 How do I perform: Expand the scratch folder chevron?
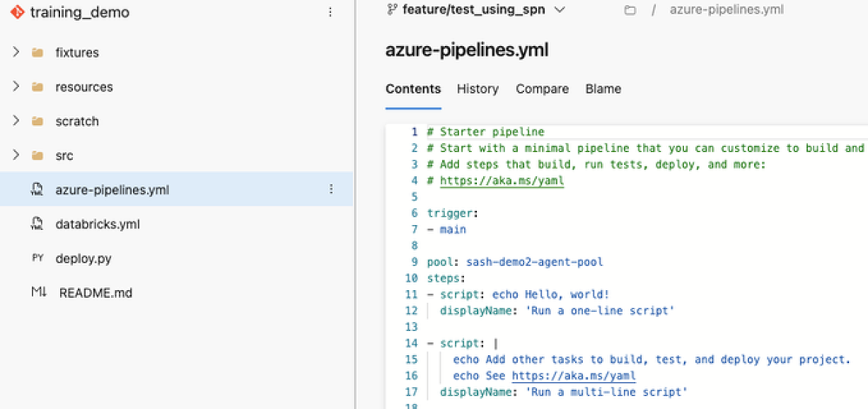coord(16,122)
